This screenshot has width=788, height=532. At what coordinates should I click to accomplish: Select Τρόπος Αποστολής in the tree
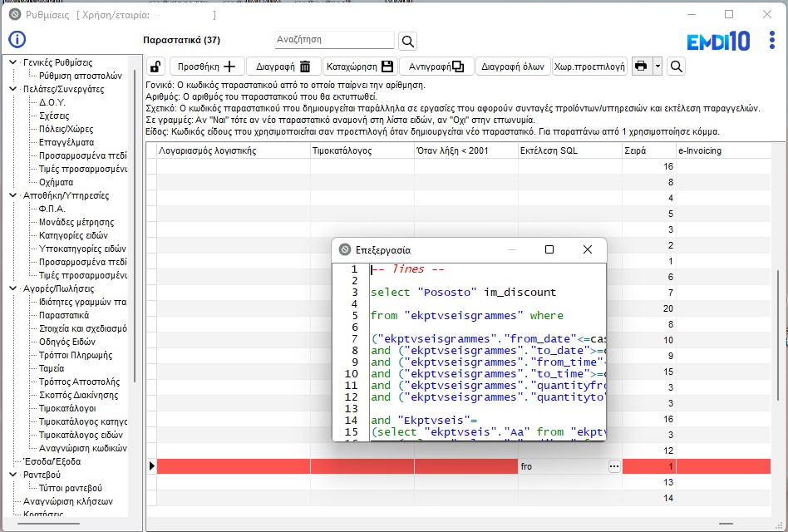tap(80, 382)
